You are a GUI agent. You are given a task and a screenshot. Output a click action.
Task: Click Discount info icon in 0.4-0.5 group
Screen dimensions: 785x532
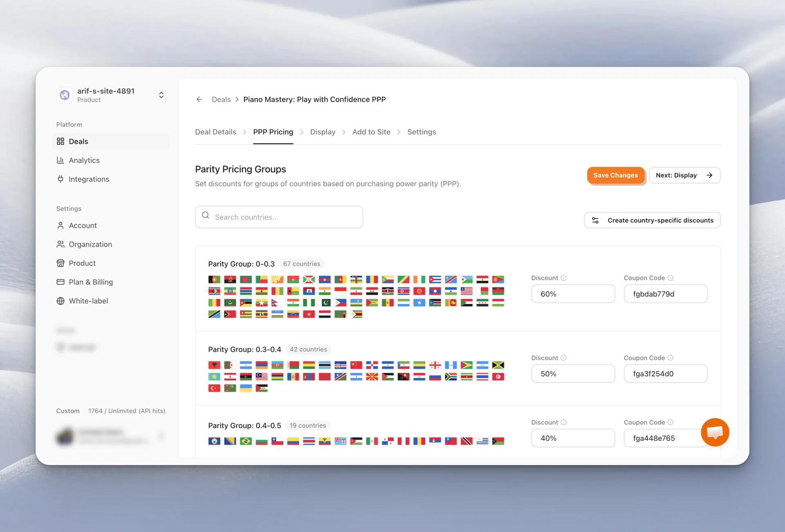click(x=564, y=422)
